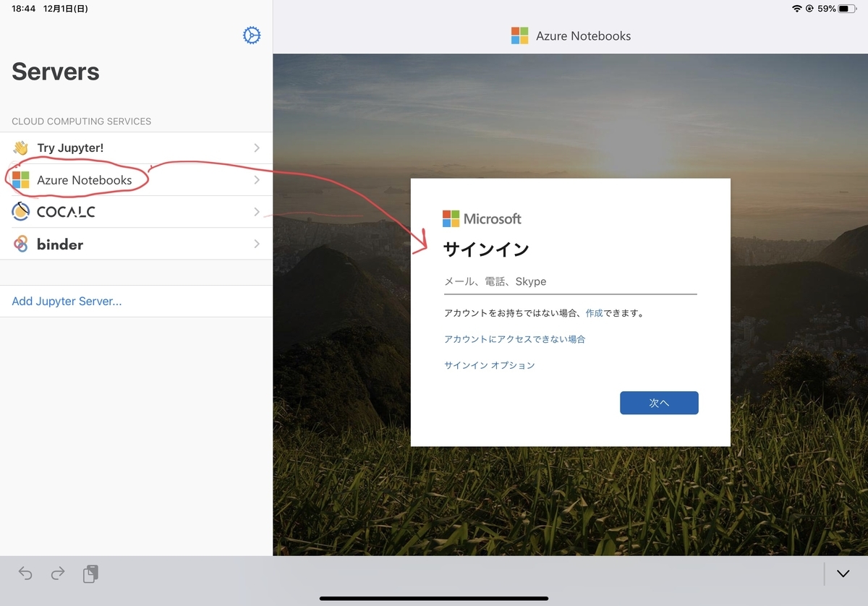Click the Microsoft logo in the Azure Notebooks header
This screenshot has height=606, width=868.
coord(519,35)
